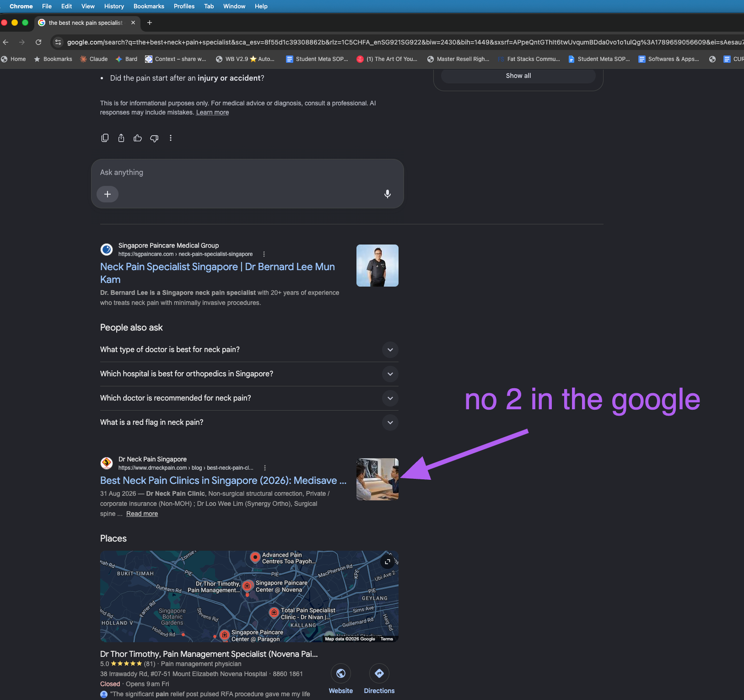Expand "What type of doctor is best" question
Viewport: 744px width, 700px height.
tap(249, 350)
